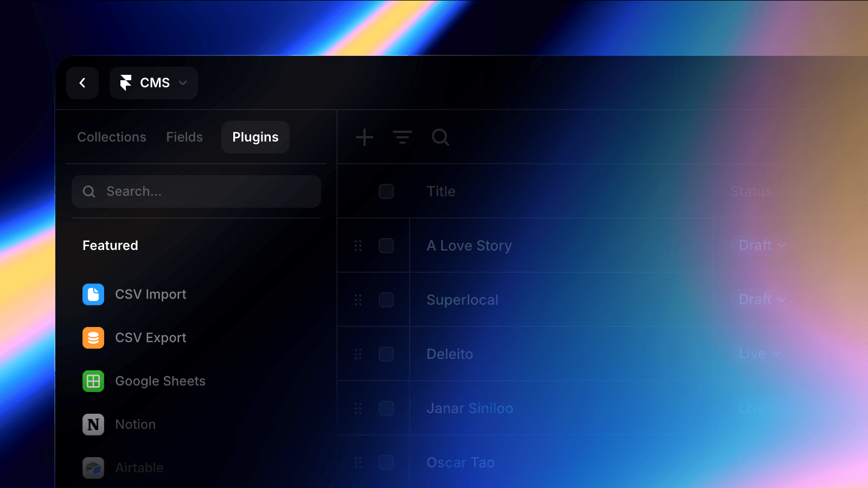
Task: Check the Oscar Tao row checkbox
Action: coord(386,463)
